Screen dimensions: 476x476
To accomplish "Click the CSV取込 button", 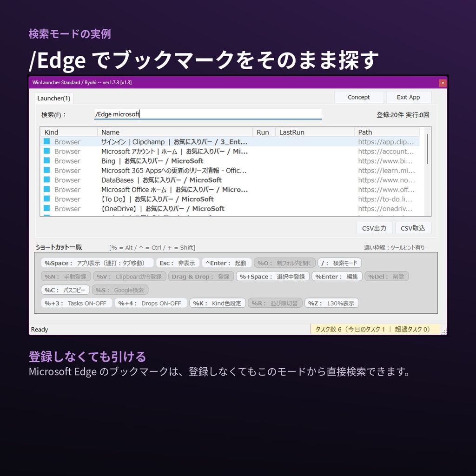I will 413,228.
